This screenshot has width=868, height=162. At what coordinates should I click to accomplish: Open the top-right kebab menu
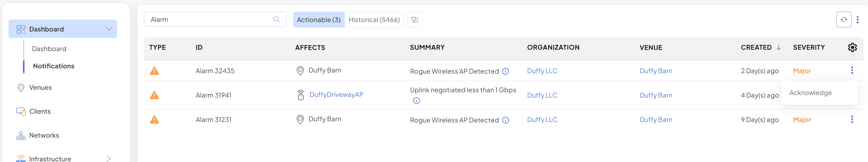click(858, 20)
